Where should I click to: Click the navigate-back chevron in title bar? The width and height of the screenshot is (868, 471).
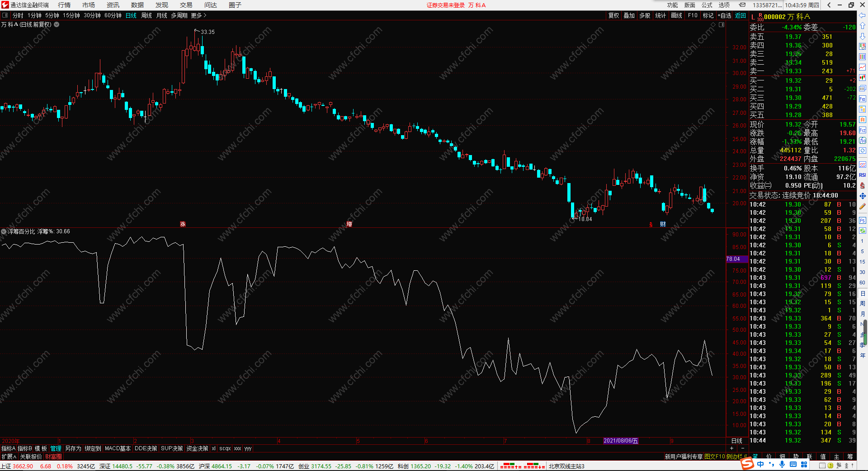coord(829,5)
